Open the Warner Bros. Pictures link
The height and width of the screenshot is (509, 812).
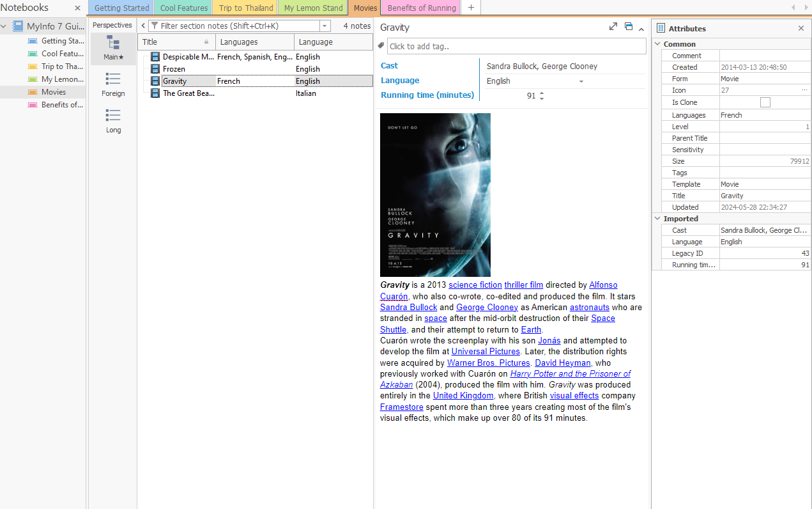tap(488, 363)
